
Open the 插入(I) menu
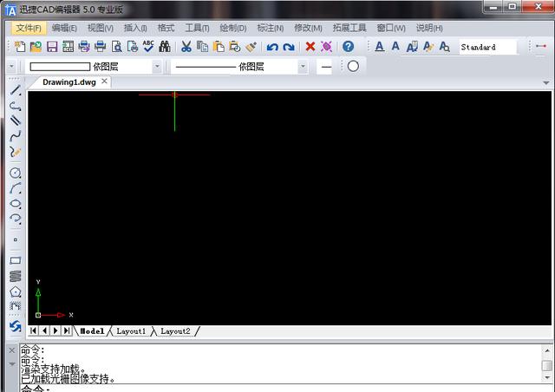click(x=135, y=28)
